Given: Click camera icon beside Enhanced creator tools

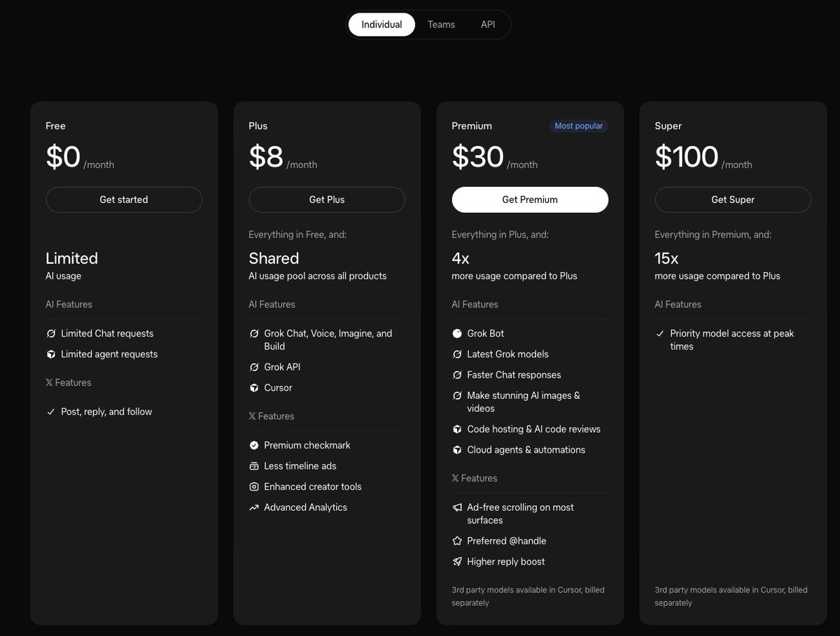Looking at the screenshot, I should click(x=254, y=486).
